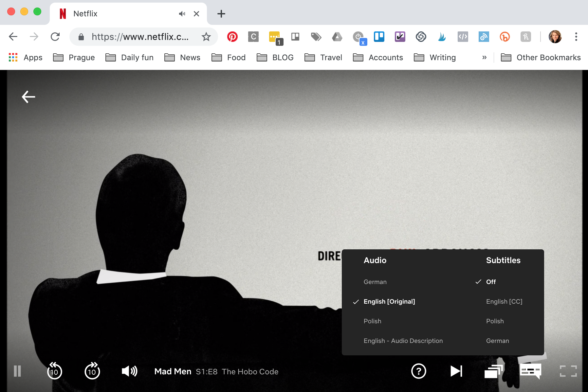The image size is (588, 392).
Task: Open the Apps bookmarks shortcut
Action: pos(25,58)
